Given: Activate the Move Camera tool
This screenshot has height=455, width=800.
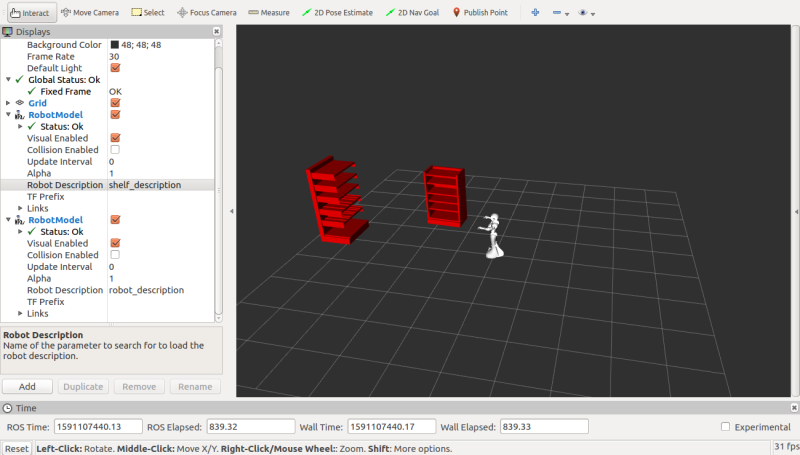Looking at the screenshot, I should 90,13.
